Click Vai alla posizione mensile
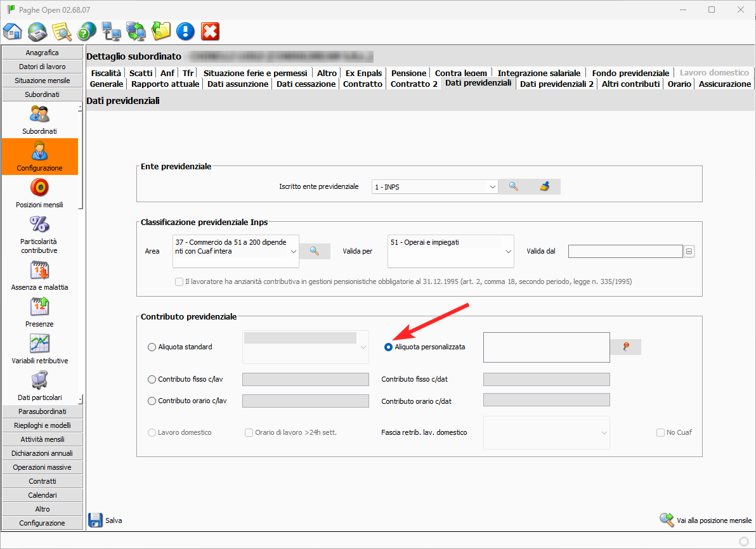The image size is (756, 549). (705, 520)
